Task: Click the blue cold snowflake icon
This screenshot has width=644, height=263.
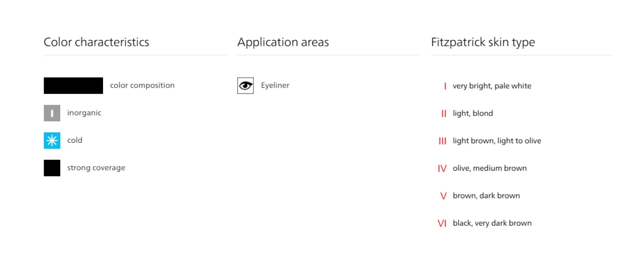Action: (52, 140)
